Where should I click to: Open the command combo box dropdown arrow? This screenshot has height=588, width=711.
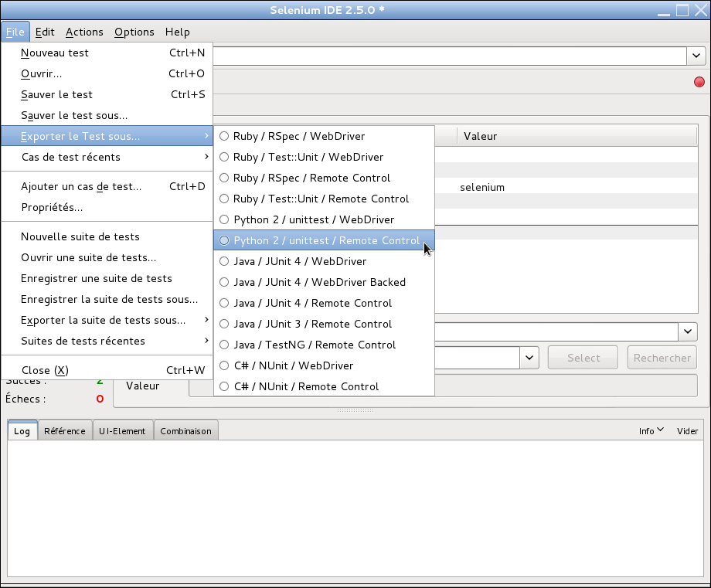(687, 331)
